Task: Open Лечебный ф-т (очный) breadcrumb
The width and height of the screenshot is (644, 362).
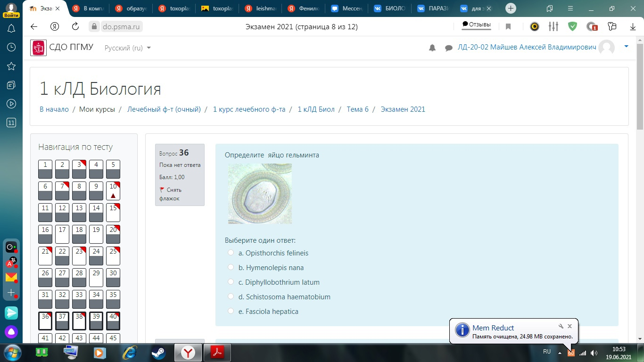Action: coord(164,109)
